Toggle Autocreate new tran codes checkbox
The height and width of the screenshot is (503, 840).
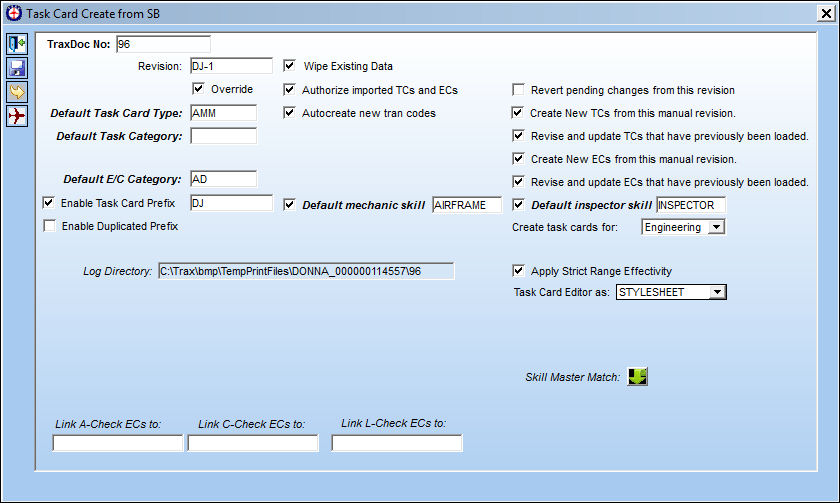point(289,112)
